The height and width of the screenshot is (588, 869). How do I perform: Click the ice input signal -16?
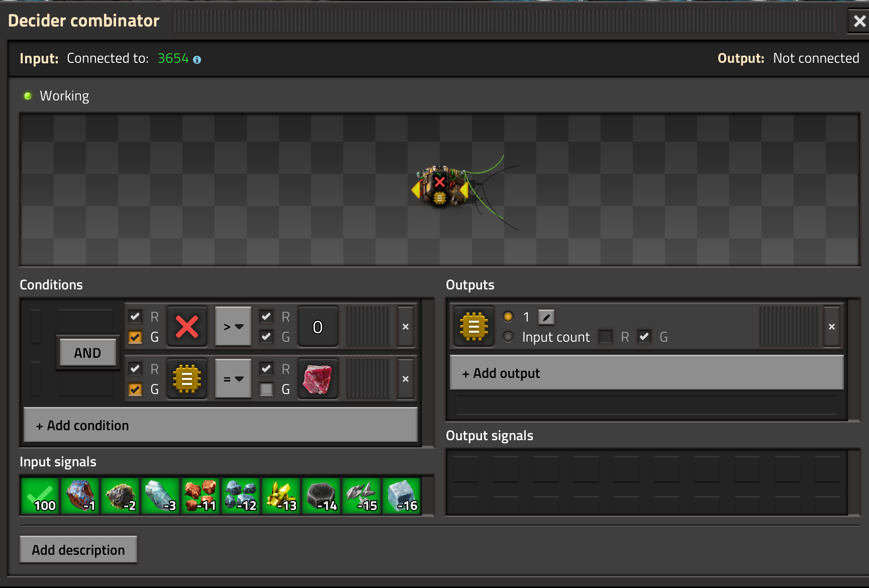click(402, 496)
